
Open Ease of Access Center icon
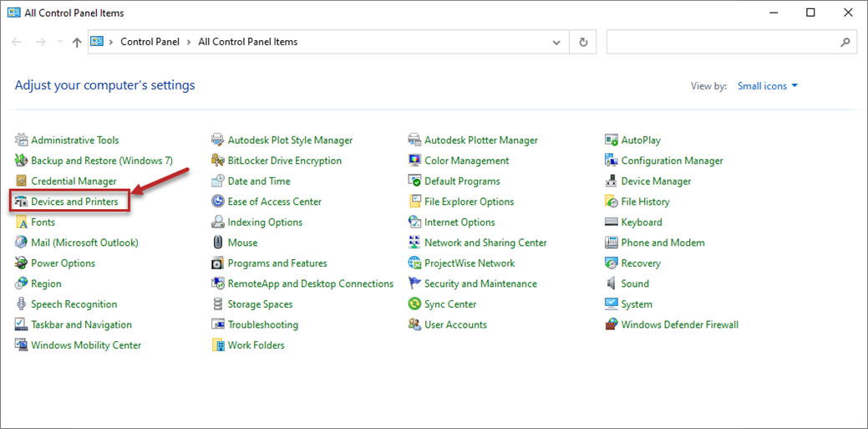[x=217, y=202]
